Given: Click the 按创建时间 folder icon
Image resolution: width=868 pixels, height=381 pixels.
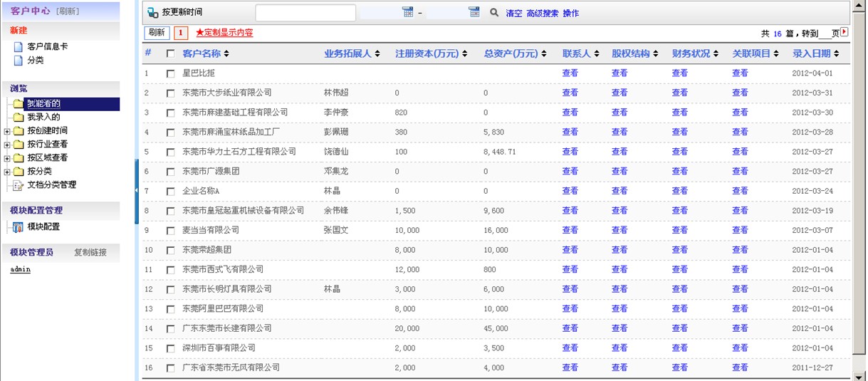Looking at the screenshot, I should (19, 131).
